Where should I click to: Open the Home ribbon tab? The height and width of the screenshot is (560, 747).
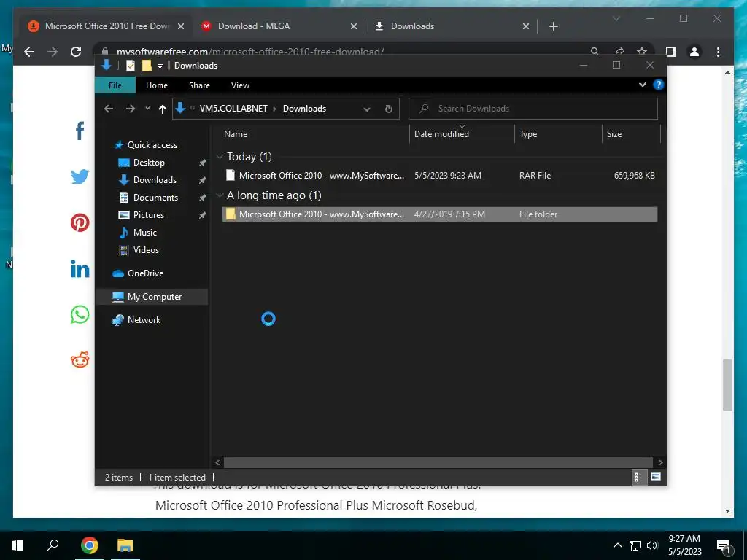coord(157,85)
